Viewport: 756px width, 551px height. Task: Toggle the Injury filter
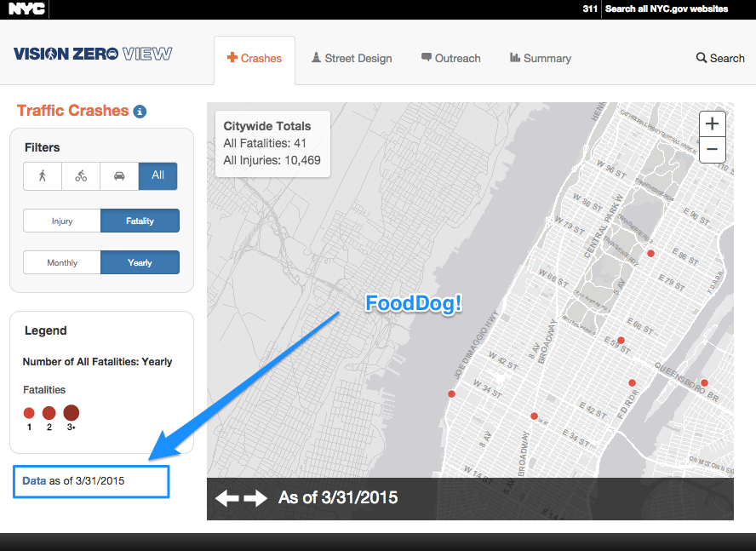click(62, 221)
